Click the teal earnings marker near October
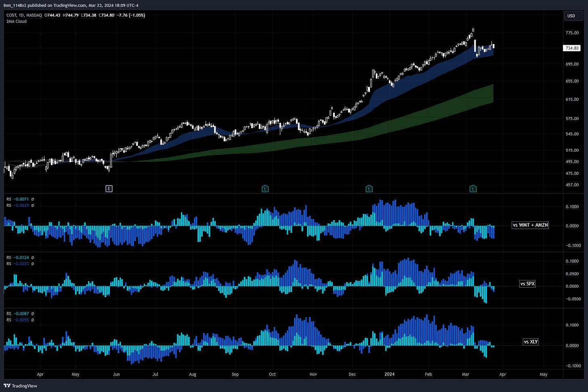 click(x=265, y=189)
